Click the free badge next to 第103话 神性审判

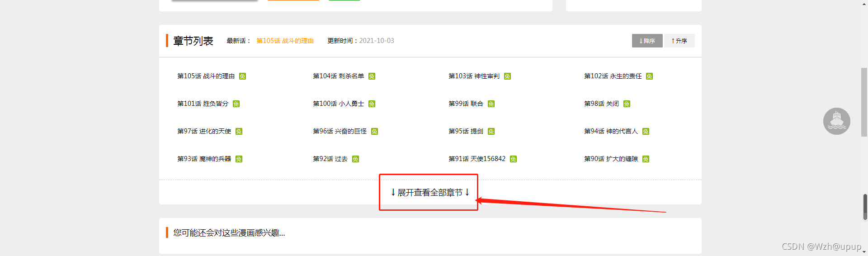pyautogui.click(x=507, y=76)
